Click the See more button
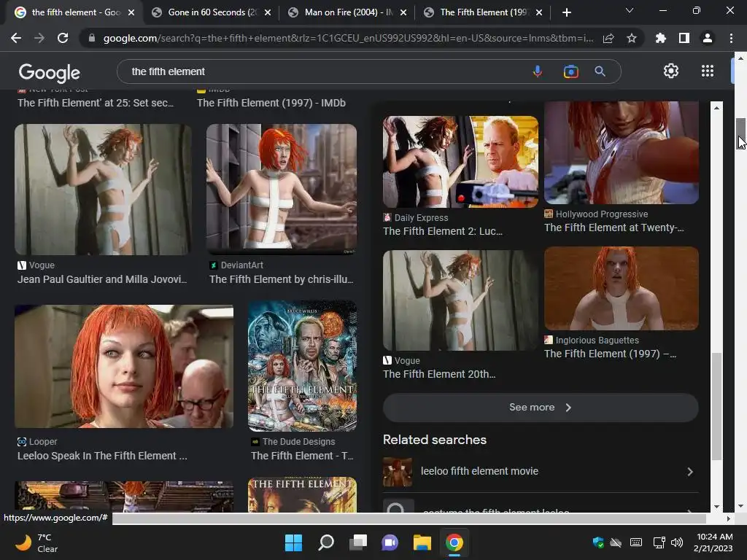Viewport: 747px width, 560px height. tap(541, 408)
